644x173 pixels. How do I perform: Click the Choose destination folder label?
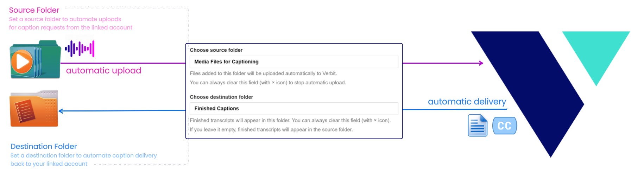coord(221,97)
